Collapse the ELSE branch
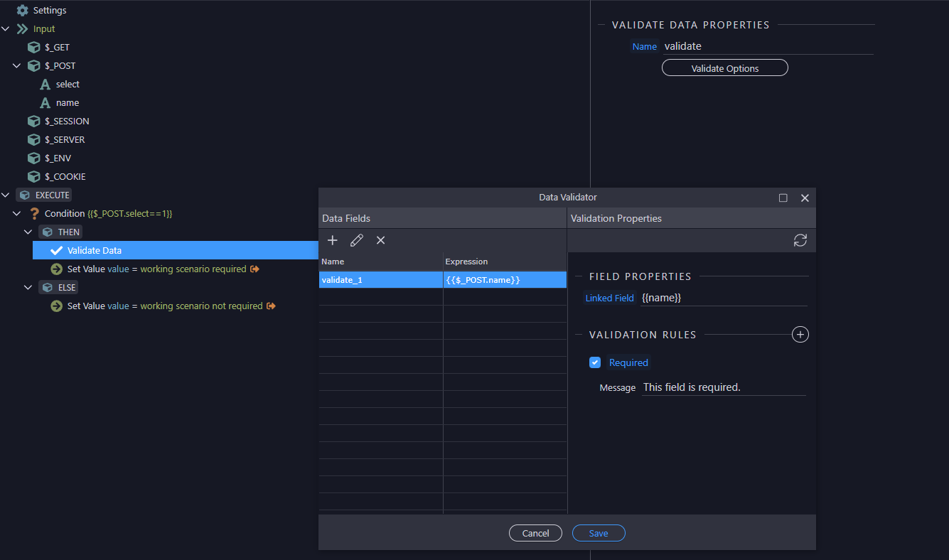The height and width of the screenshot is (560, 949). tap(28, 288)
